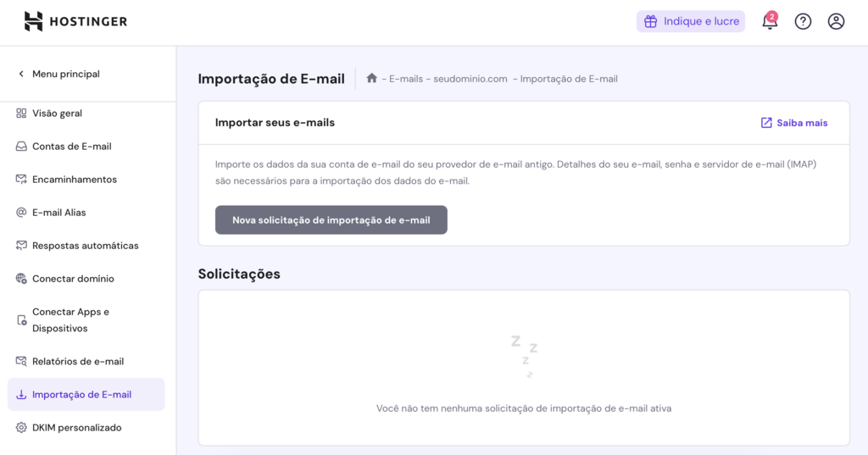Click the gift icon in Indique e lucre
The image size is (868, 455).
(x=650, y=21)
